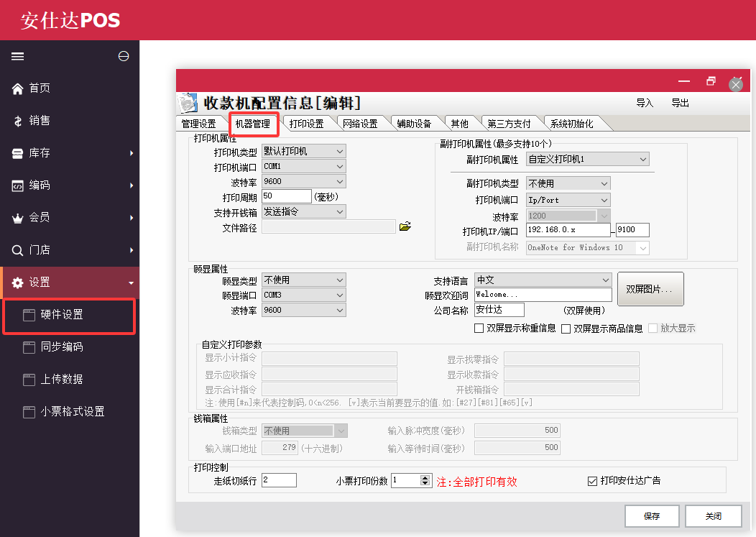Click the 公司名称 安仕达 field
The image size is (756, 537).
(499, 309)
